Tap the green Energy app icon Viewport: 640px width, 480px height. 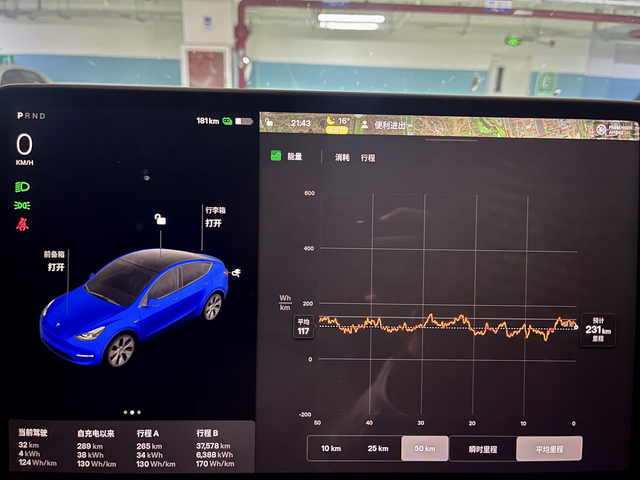(x=276, y=156)
